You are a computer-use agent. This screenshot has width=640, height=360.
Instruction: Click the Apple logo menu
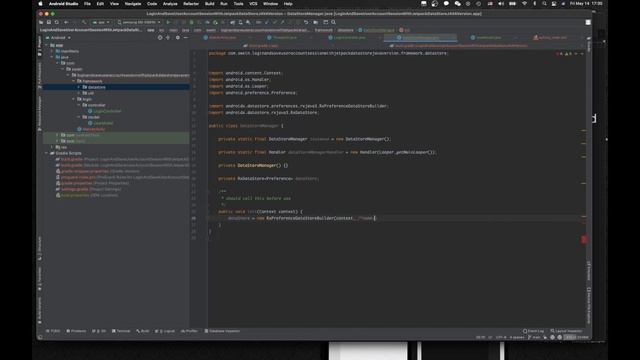[40, 4]
